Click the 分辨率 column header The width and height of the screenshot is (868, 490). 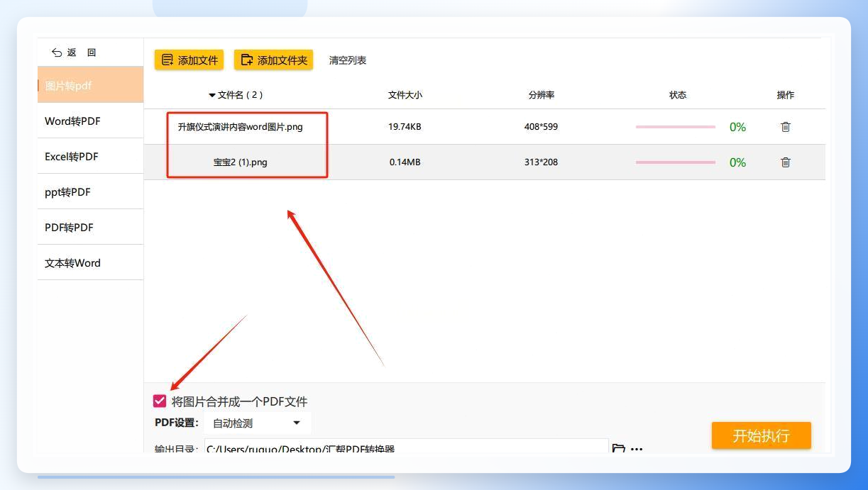click(542, 95)
